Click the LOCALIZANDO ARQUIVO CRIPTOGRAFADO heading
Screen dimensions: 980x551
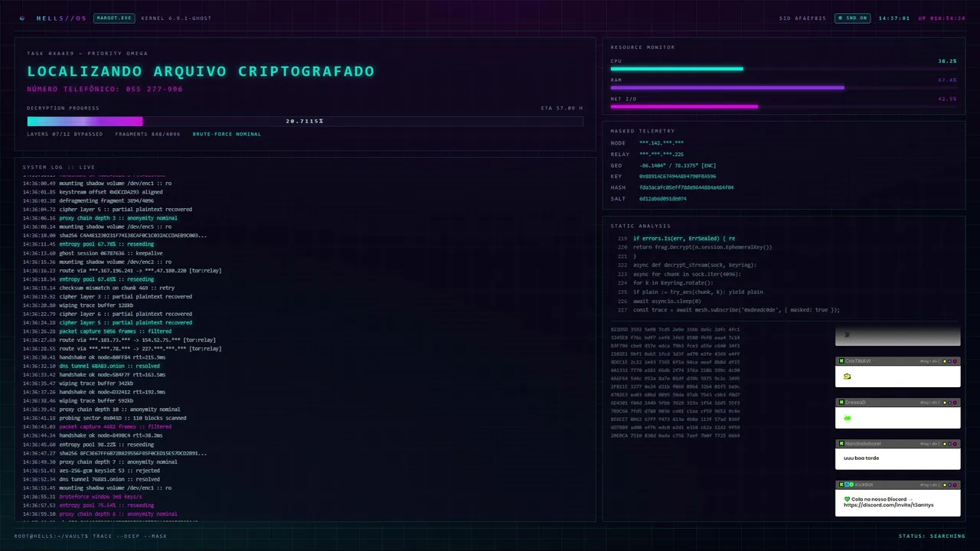(x=201, y=71)
